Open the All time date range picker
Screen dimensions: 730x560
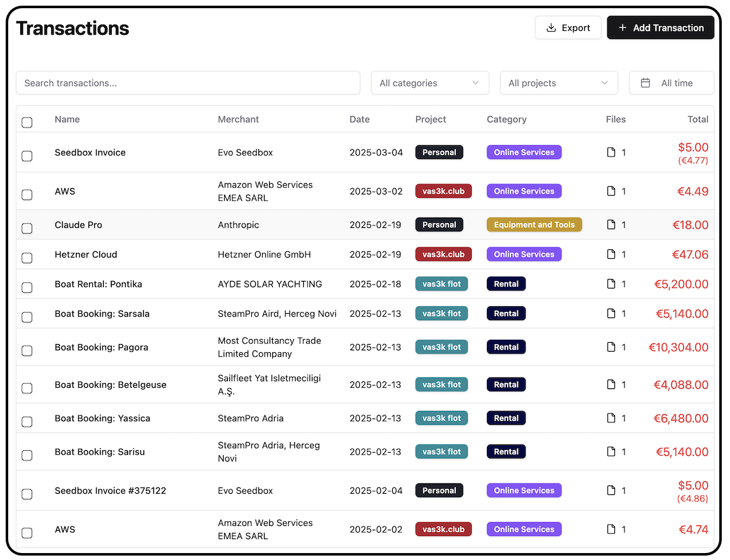(671, 83)
